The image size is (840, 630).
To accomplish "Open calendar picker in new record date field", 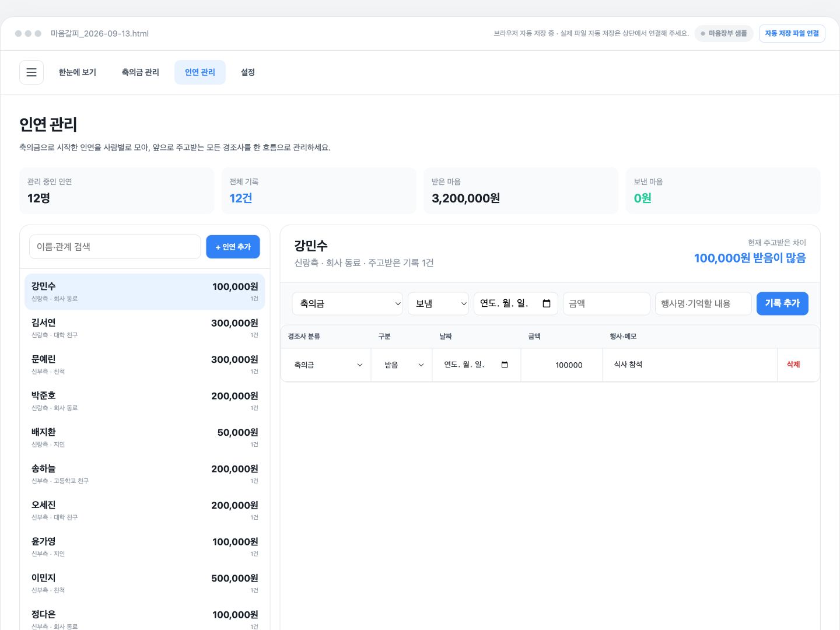I will point(547,303).
